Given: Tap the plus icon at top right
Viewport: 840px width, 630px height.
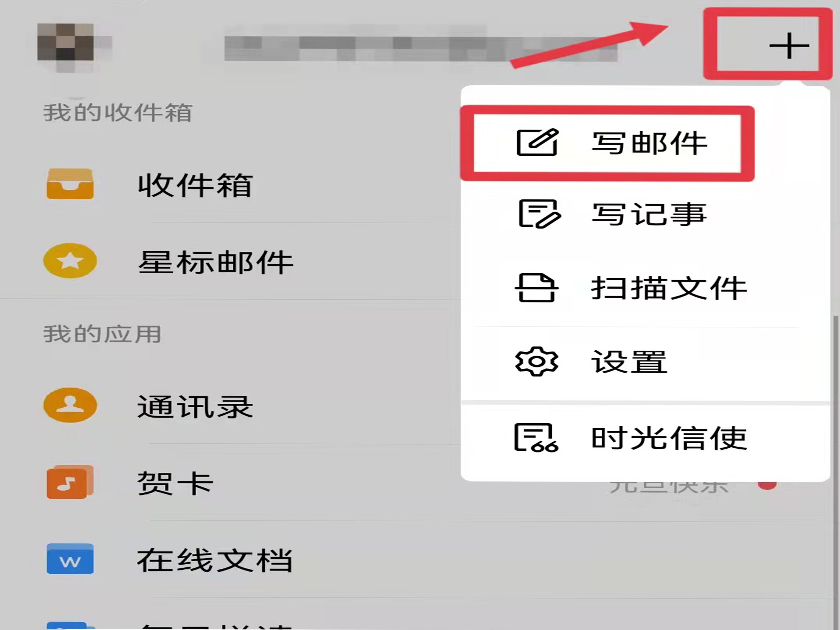Looking at the screenshot, I should (789, 46).
